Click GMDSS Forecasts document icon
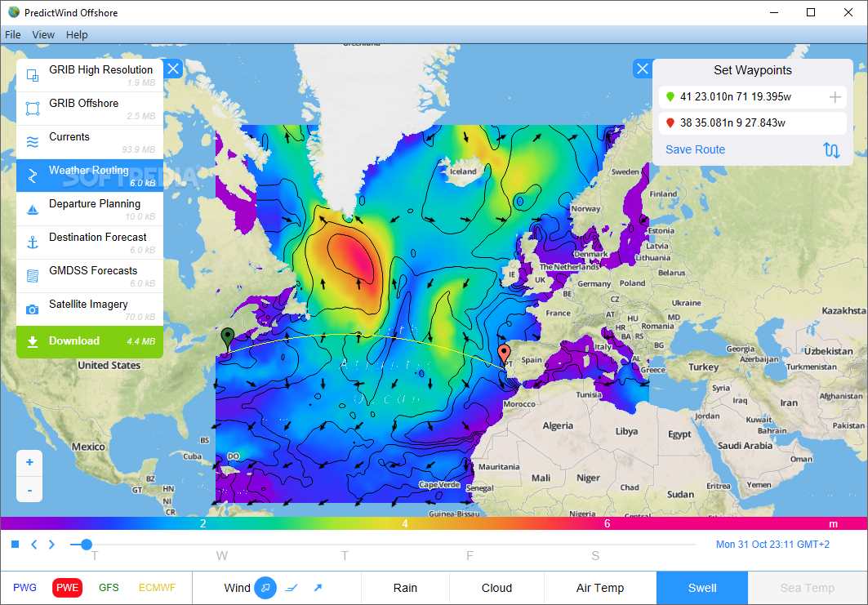The height and width of the screenshot is (605, 868). coord(33,276)
